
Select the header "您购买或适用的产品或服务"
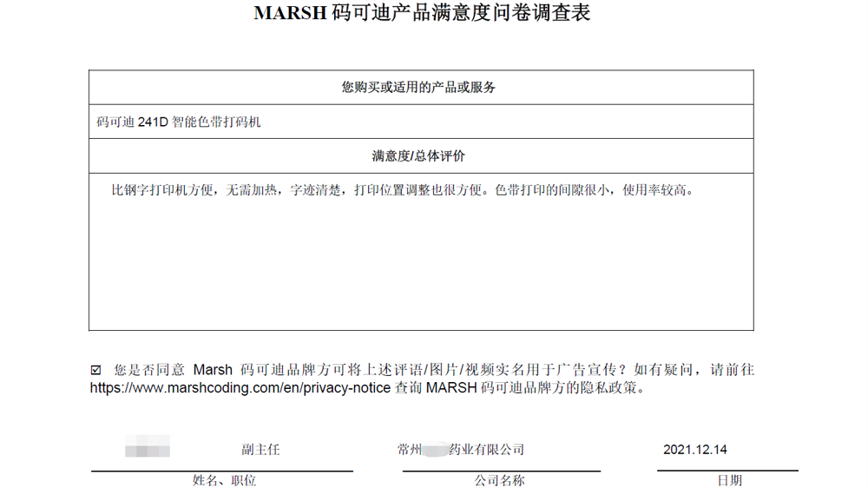coord(418,87)
